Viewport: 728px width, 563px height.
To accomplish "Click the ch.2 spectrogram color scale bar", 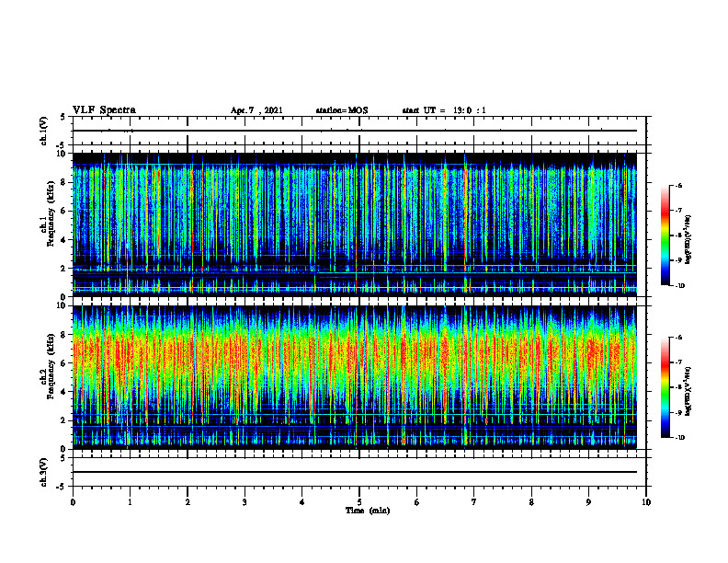I will point(665,387).
